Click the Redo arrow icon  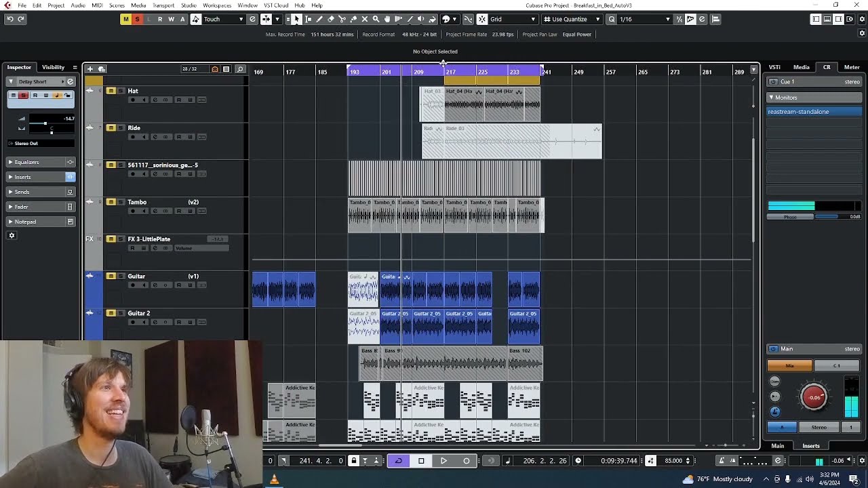tap(21, 19)
